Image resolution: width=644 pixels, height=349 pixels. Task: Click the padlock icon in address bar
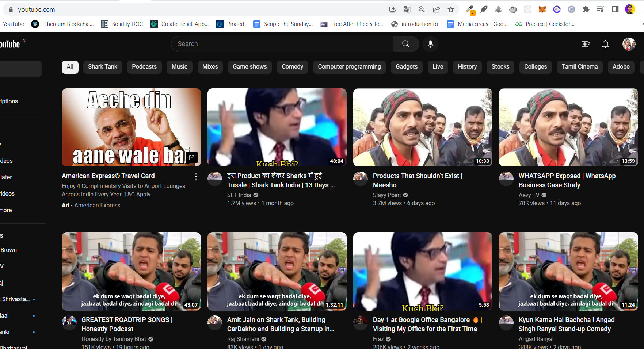click(x=10, y=9)
